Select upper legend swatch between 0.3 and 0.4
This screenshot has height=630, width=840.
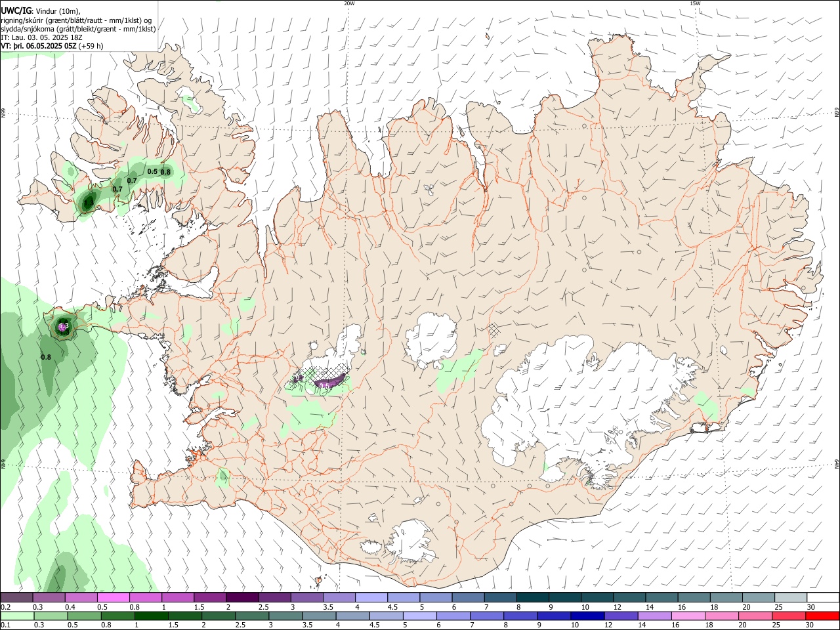pos(49,598)
